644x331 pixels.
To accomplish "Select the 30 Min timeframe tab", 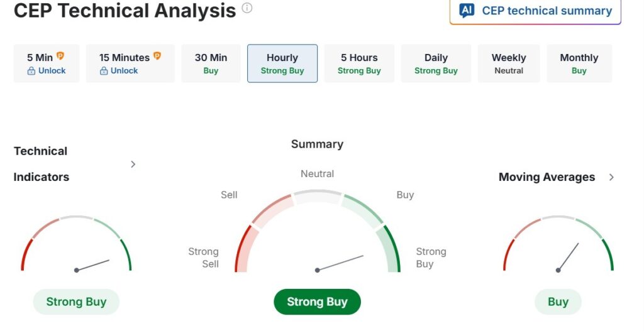I will coord(211,63).
